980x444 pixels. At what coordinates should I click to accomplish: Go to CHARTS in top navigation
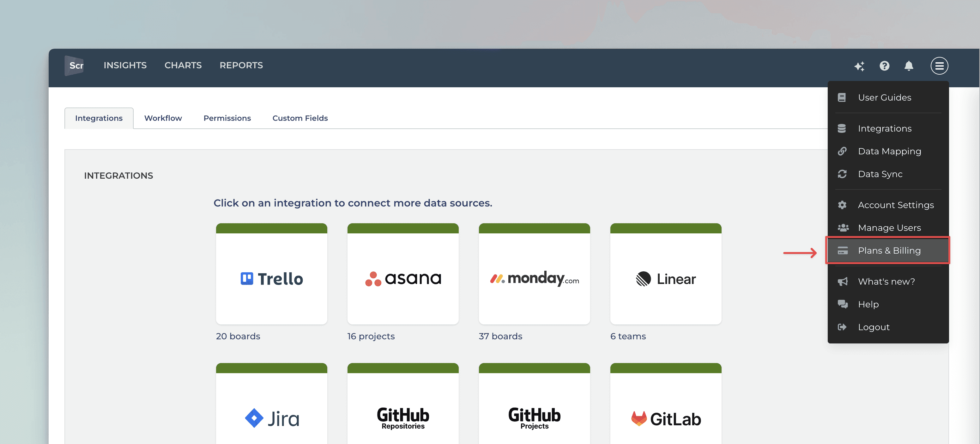183,65
